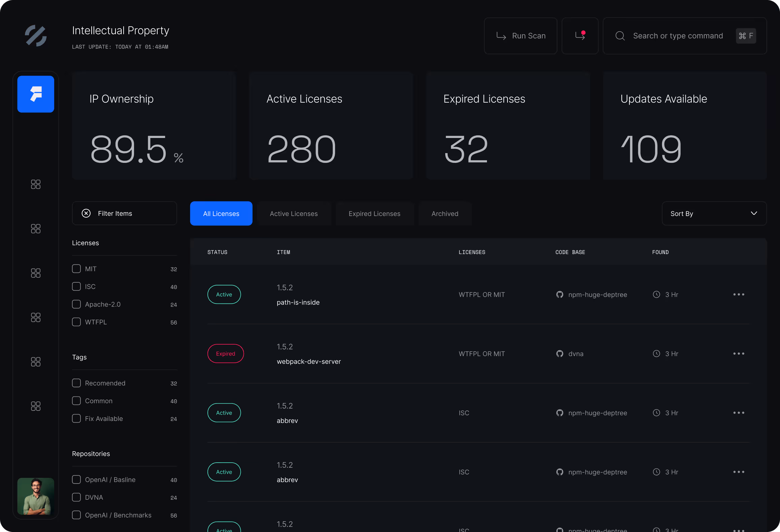Viewport: 780px width, 532px height.
Task: Click the Run Scan button
Action: pyautogui.click(x=521, y=36)
